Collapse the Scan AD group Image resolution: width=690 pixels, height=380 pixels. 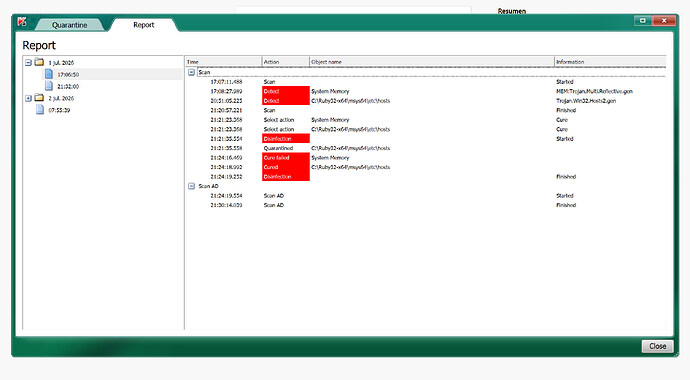click(x=191, y=186)
